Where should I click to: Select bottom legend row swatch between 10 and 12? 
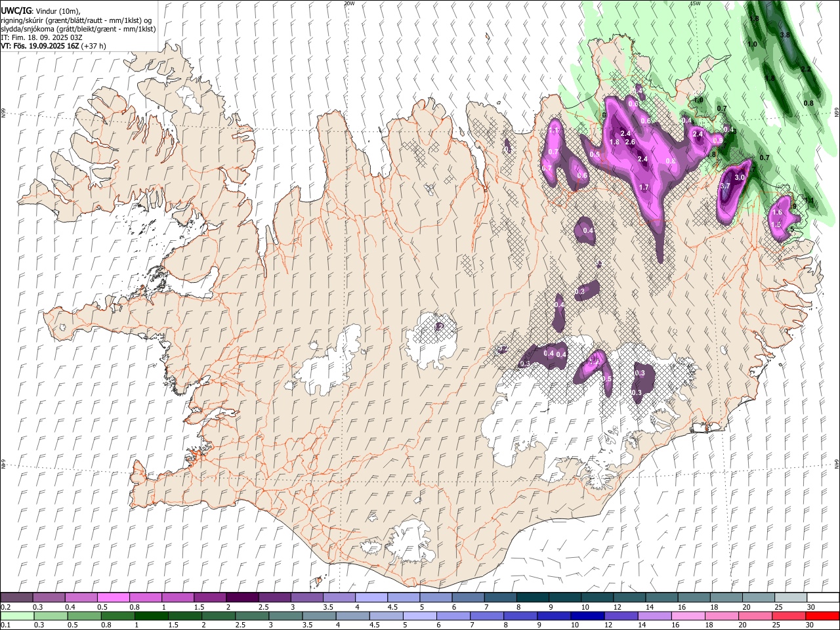[589, 616]
